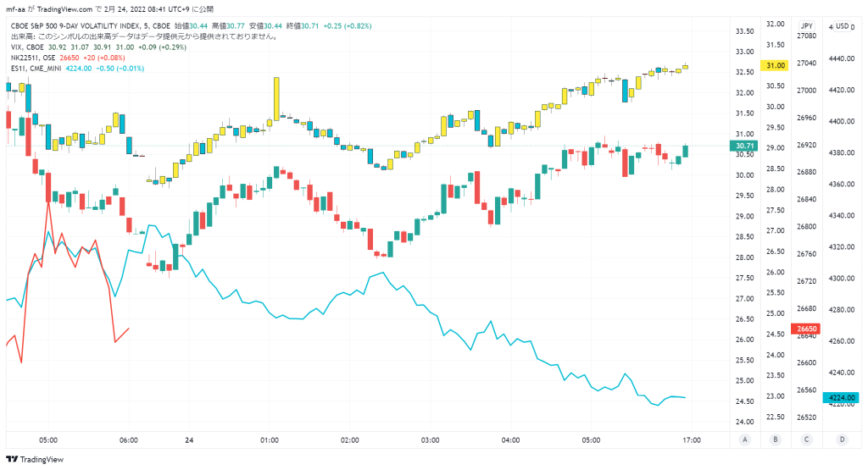The width and height of the screenshot is (868, 470).
Task: Click the yellow 31.00 VIX price label
Action: coord(775,65)
